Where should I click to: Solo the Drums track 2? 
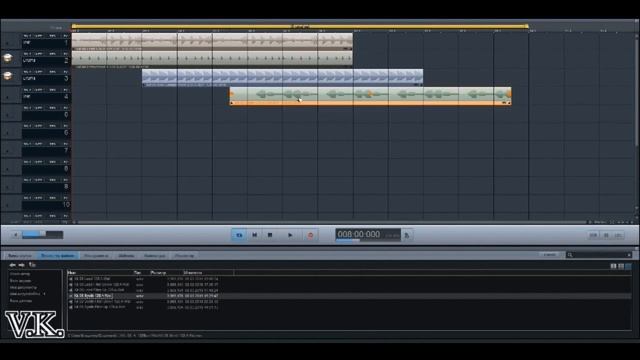(x=27, y=54)
